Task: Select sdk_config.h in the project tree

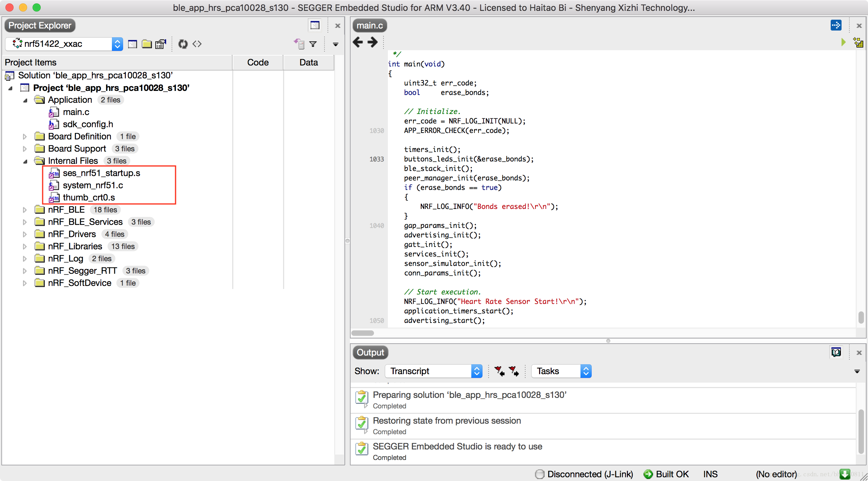Action: 88,124
